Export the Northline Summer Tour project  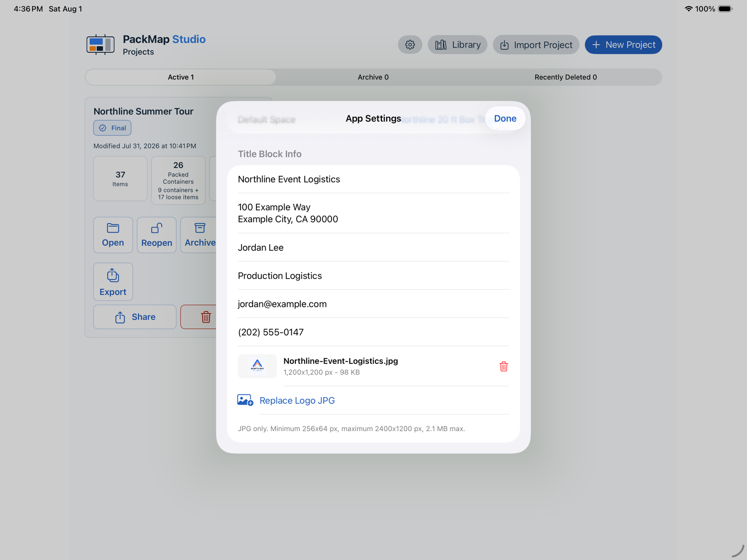113,282
